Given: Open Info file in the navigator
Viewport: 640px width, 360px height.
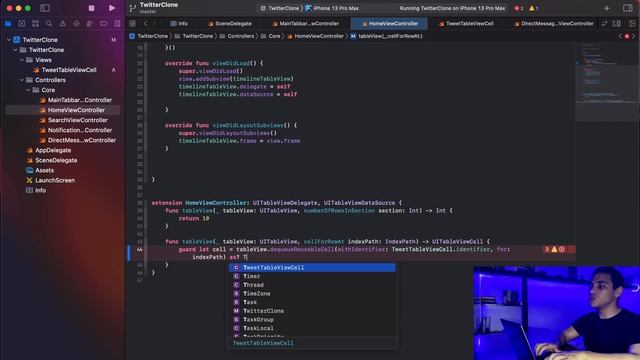Looking at the screenshot, I should coord(36,190).
